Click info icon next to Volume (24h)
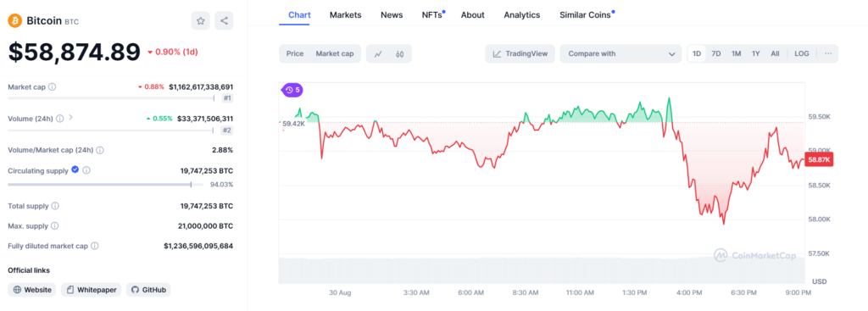The image size is (868, 311). (59, 119)
